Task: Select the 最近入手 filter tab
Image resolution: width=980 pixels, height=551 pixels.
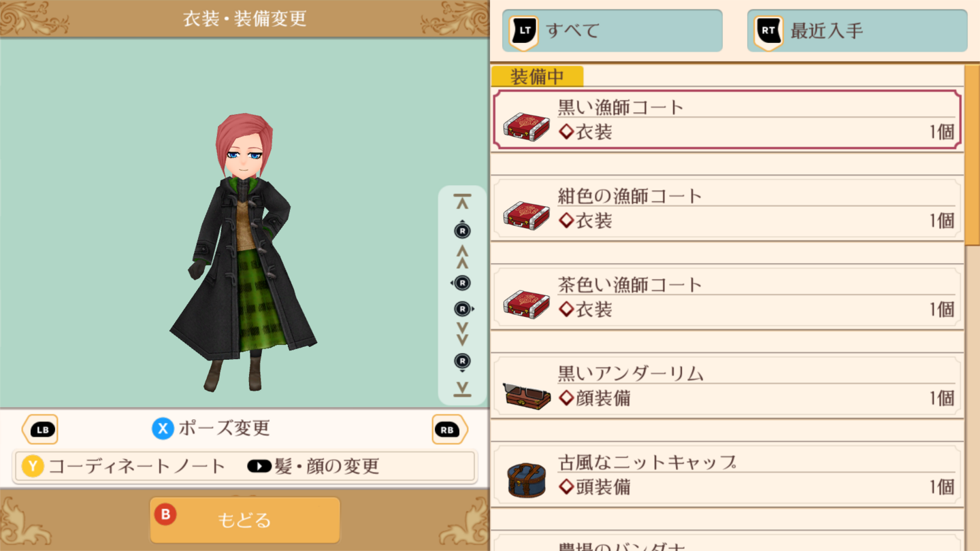Action: click(x=857, y=31)
